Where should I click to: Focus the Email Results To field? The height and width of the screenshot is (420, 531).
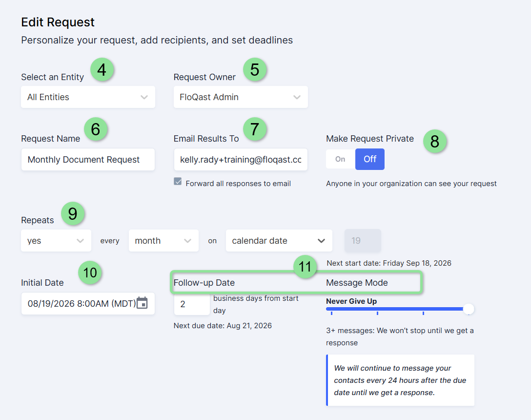[x=241, y=159]
